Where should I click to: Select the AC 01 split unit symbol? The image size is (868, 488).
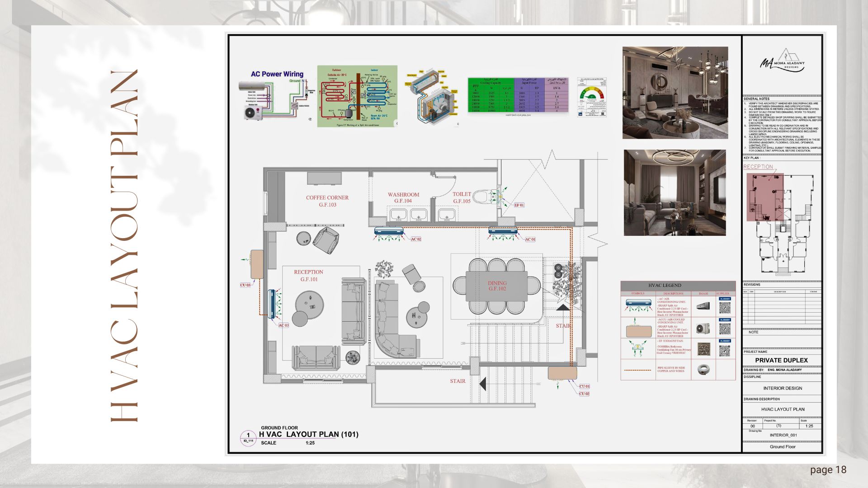[502, 231]
